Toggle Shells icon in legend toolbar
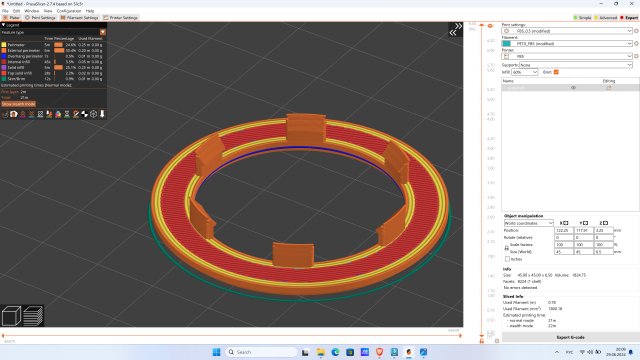This screenshot has height=360, width=640. point(93,114)
